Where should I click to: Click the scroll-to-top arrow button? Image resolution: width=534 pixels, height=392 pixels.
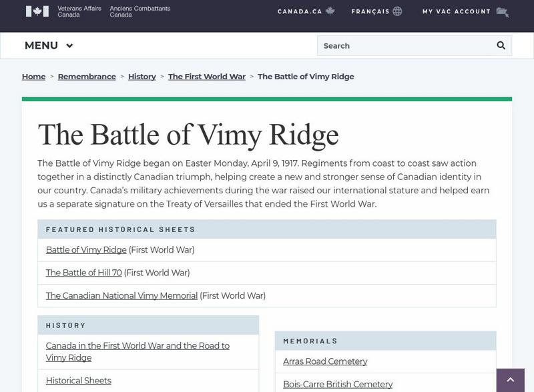pos(511,380)
